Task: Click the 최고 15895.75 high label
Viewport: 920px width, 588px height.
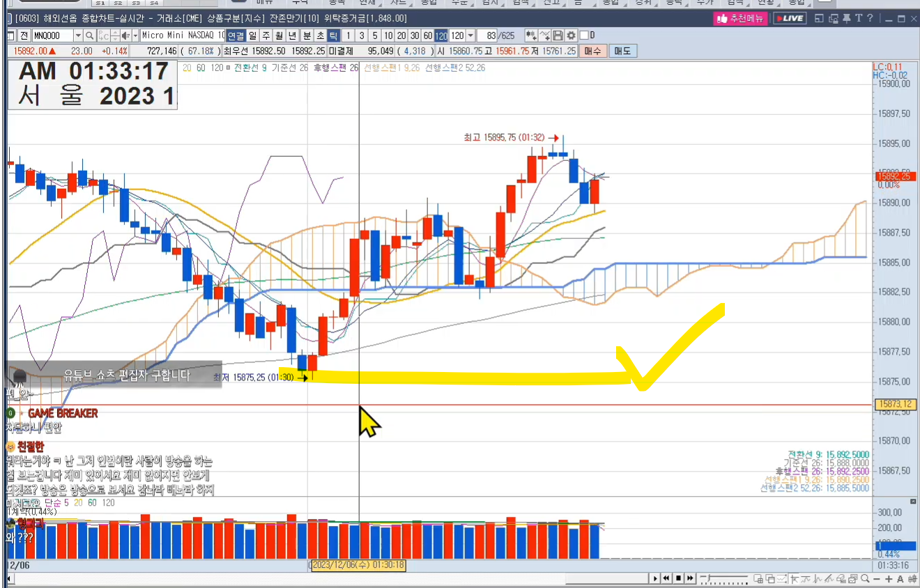Action: 505,138
